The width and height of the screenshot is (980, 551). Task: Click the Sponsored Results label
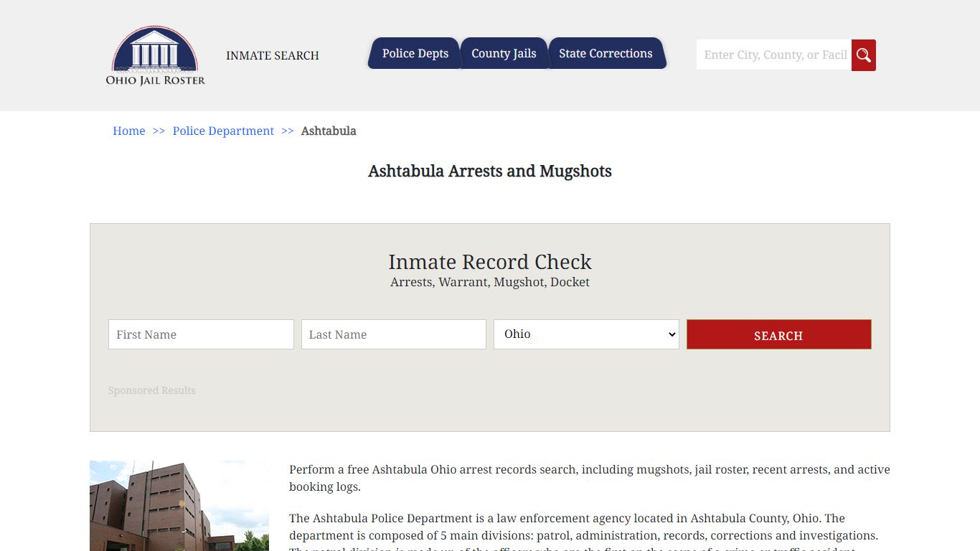tap(152, 390)
